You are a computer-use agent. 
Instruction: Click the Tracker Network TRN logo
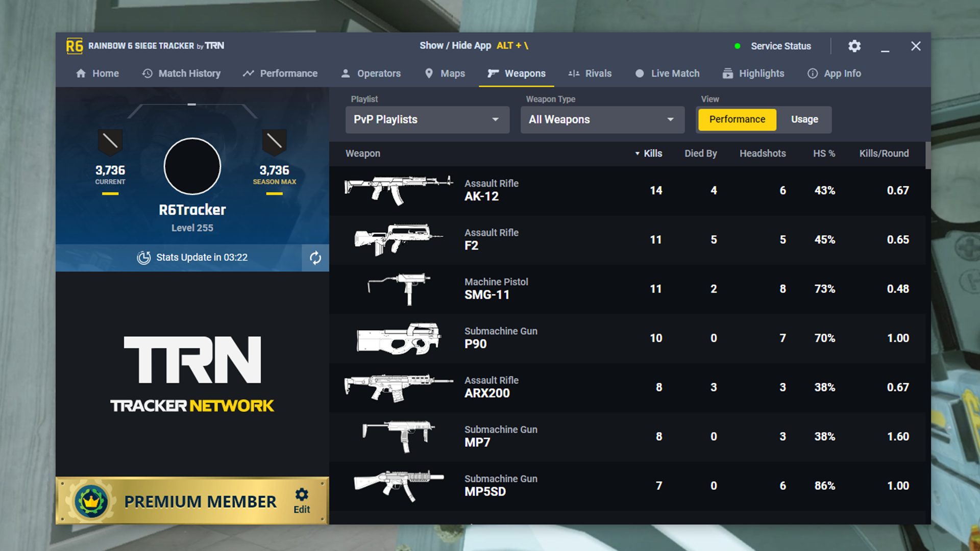click(x=192, y=374)
